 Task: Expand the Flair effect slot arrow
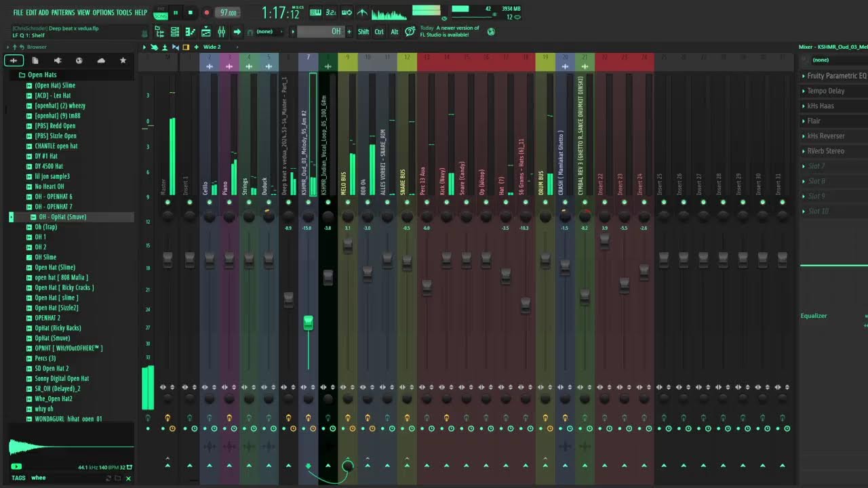pyautogui.click(x=804, y=121)
